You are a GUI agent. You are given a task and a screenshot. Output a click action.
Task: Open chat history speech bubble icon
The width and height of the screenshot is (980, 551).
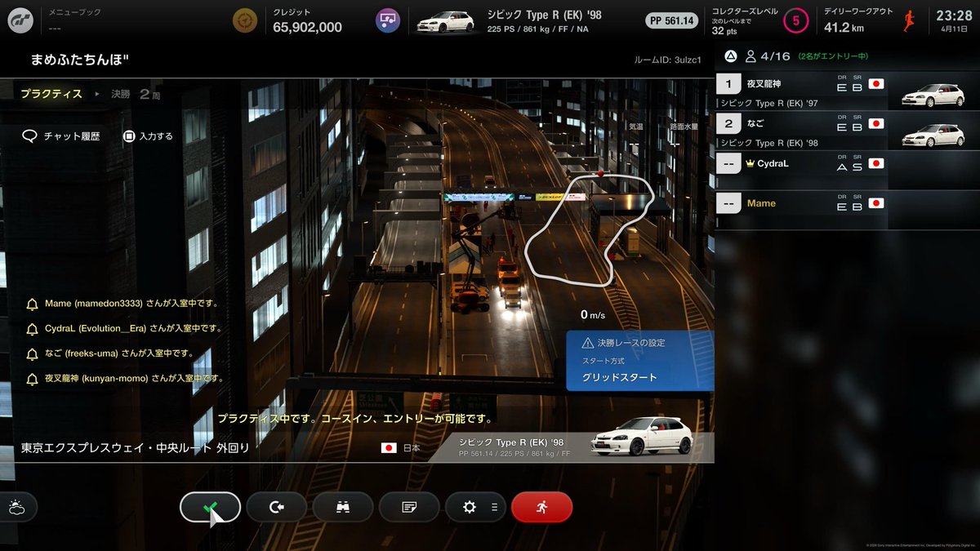(x=29, y=136)
